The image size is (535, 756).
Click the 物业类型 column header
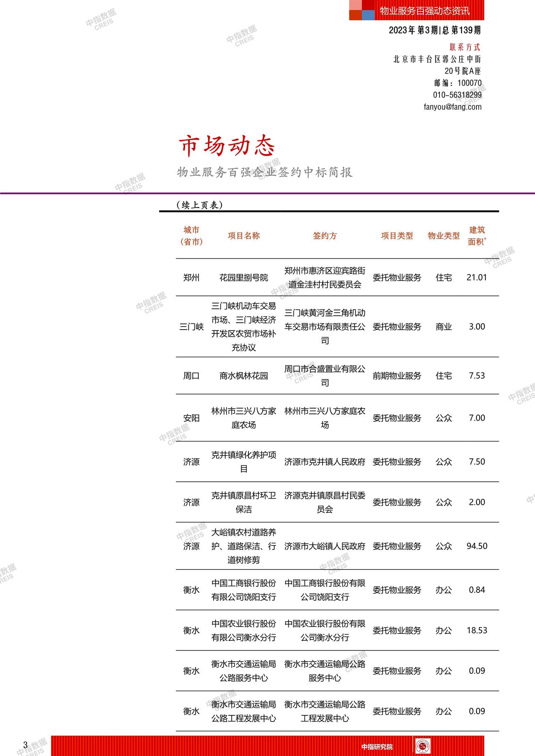click(x=444, y=236)
